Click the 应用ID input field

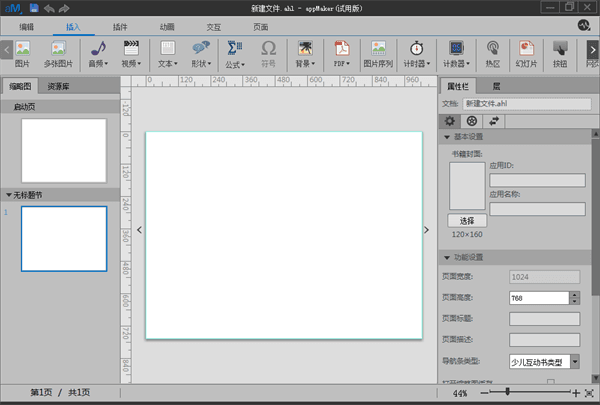(536, 180)
